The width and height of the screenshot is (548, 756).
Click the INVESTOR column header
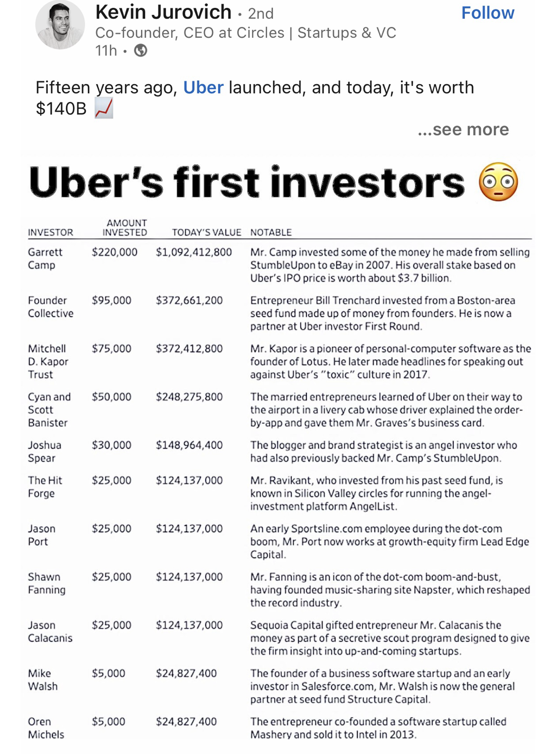[x=50, y=232]
